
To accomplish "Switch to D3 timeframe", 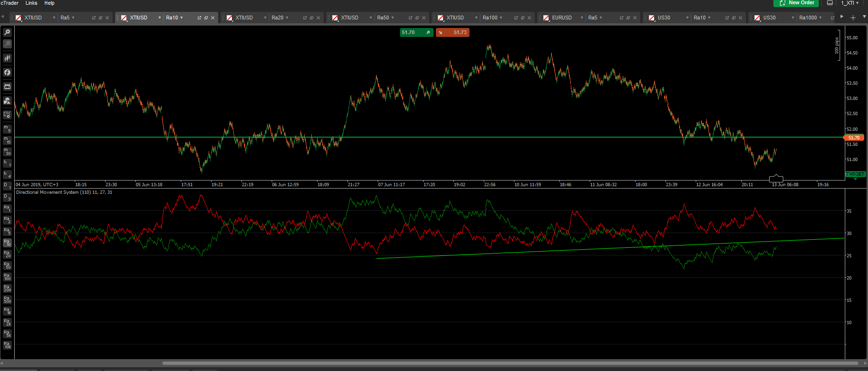I will pyautogui.click(x=7, y=197).
